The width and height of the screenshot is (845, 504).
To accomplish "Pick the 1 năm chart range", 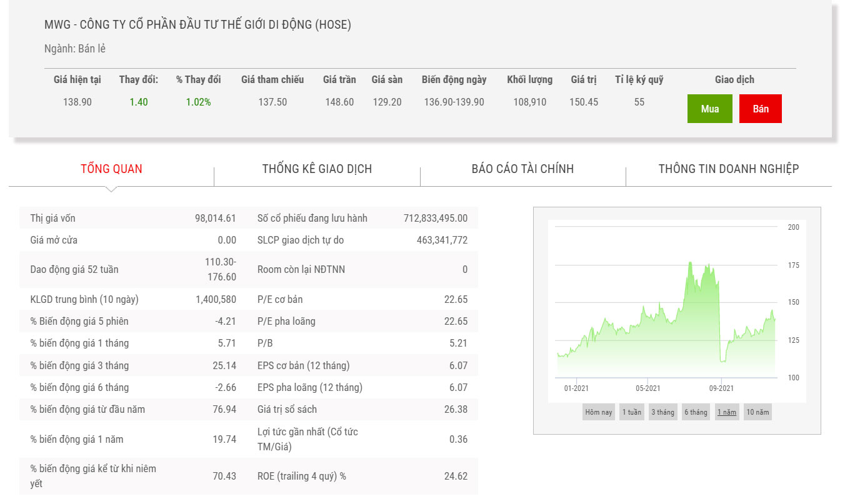I will [726, 412].
